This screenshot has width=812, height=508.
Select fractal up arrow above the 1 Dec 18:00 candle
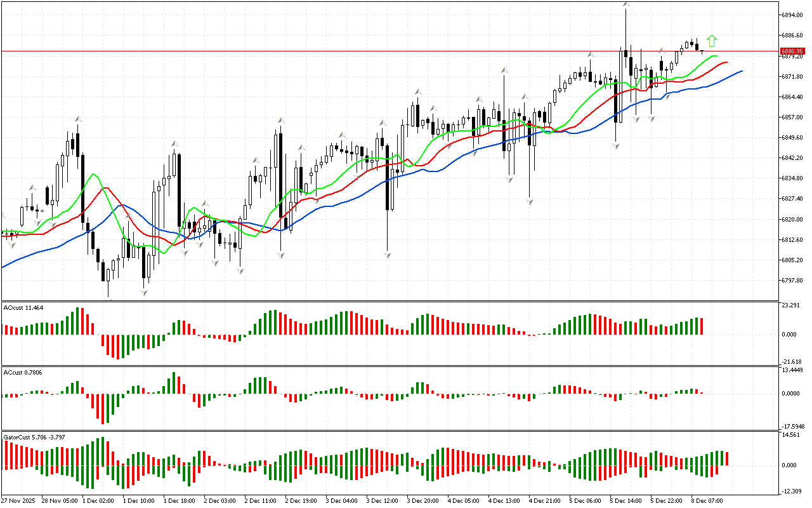pyautogui.click(x=174, y=144)
